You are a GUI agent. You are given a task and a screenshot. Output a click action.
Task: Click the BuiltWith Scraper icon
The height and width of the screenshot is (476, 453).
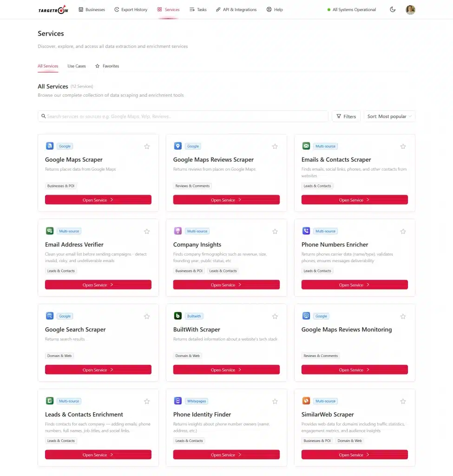pyautogui.click(x=178, y=316)
